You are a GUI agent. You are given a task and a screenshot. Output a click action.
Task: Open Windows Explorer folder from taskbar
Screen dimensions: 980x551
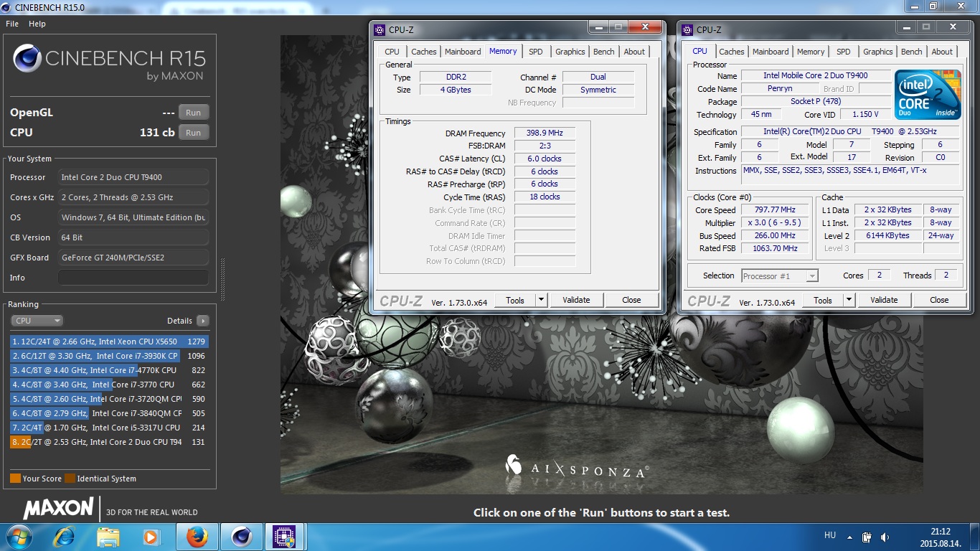click(108, 537)
